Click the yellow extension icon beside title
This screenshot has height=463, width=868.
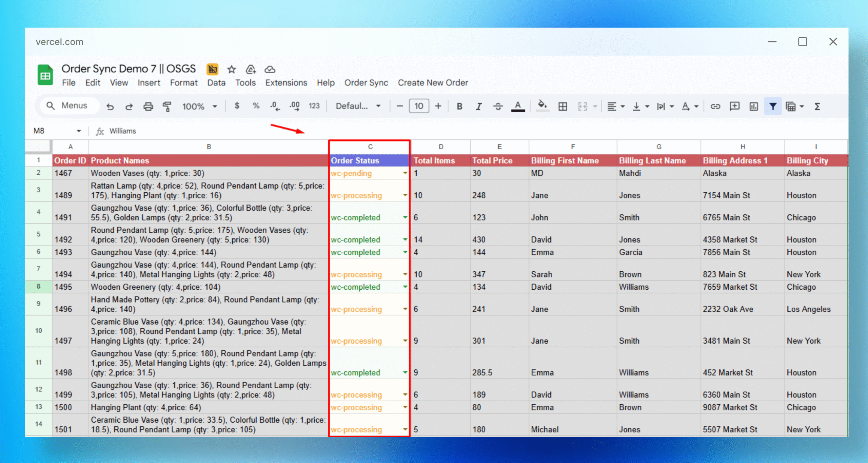pos(213,69)
